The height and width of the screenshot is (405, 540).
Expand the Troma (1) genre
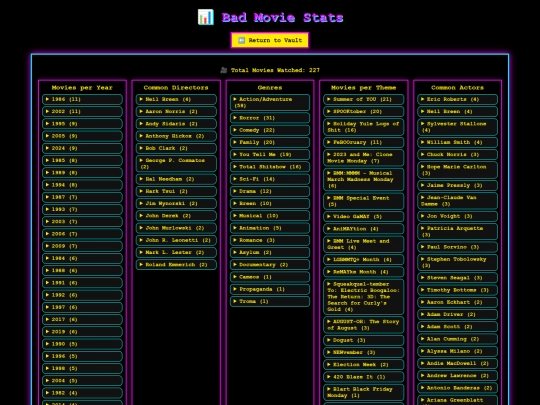pyautogui.click(x=270, y=301)
